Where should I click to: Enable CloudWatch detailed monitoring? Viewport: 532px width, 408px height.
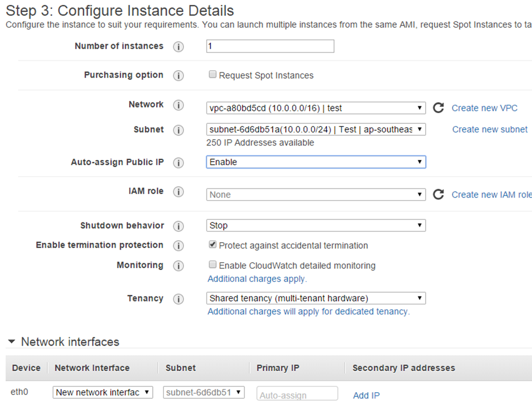(212, 265)
